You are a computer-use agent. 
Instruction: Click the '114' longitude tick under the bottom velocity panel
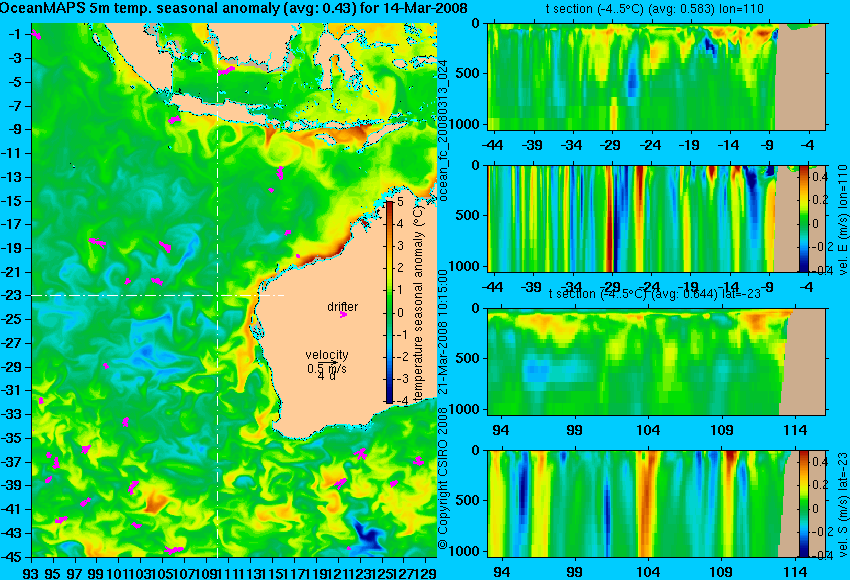point(795,572)
